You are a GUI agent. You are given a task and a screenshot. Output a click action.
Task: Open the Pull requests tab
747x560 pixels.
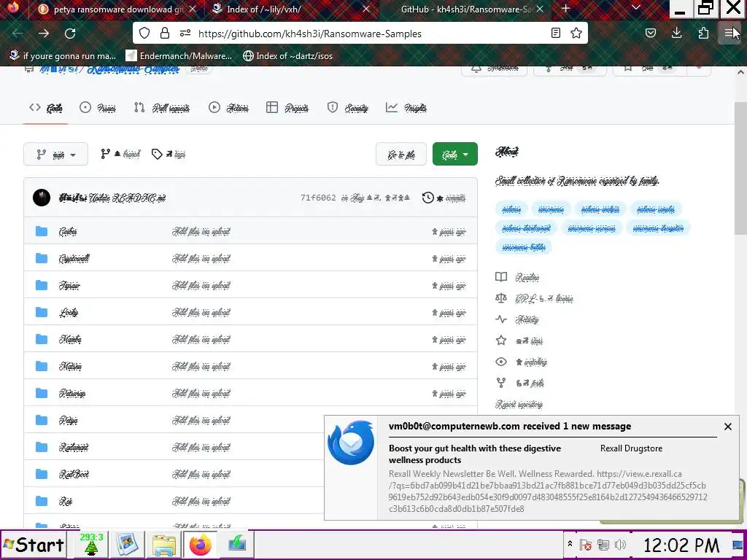coord(162,108)
